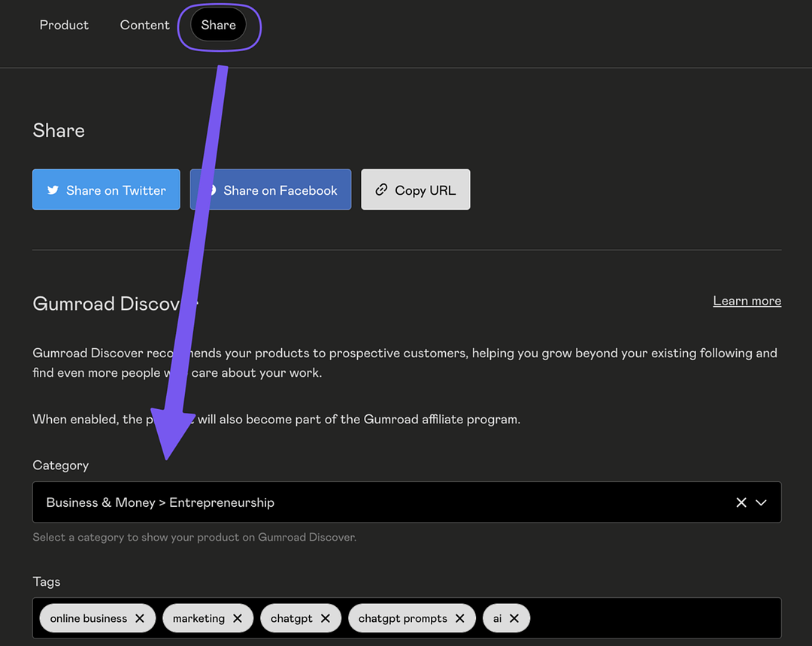Select the Share tab
The image size is (812, 646).
point(218,25)
